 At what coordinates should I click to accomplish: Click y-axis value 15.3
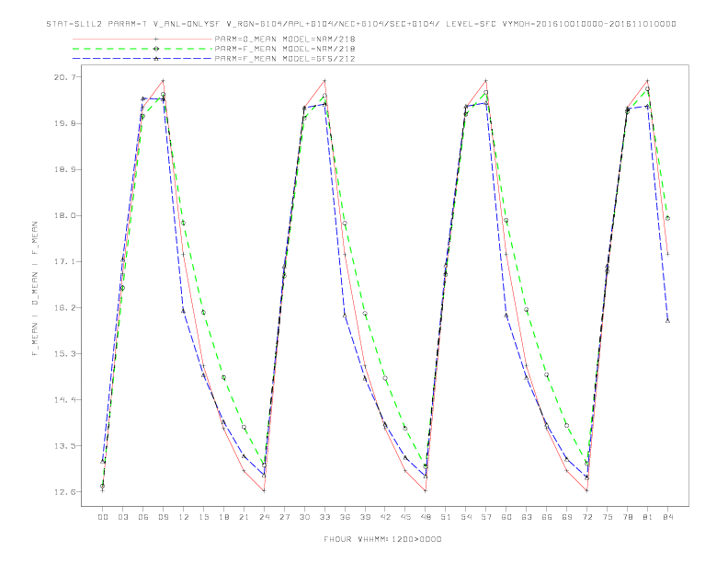click(66, 353)
